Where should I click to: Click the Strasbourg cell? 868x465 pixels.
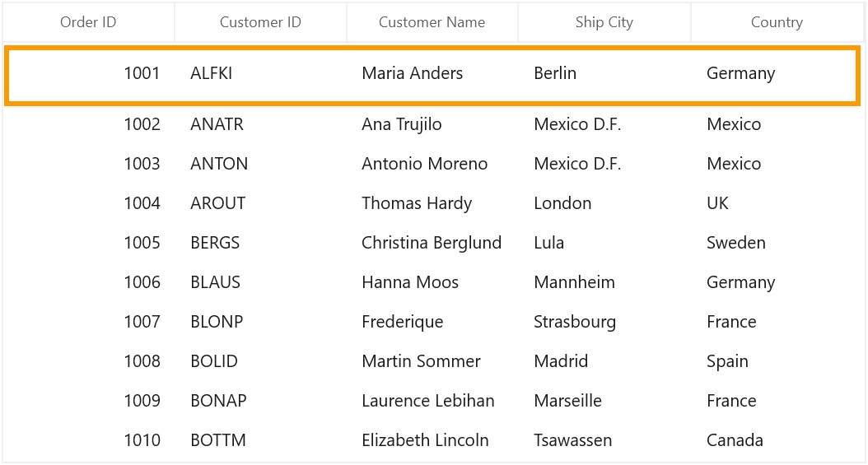[x=604, y=322]
